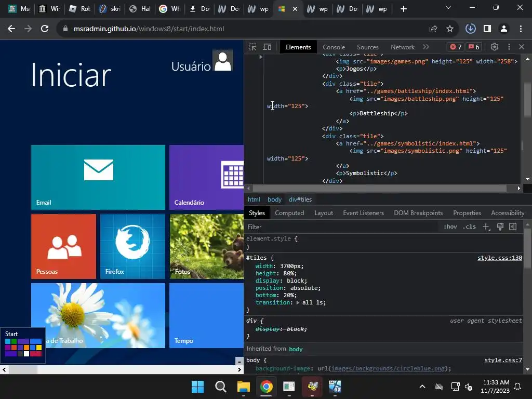Click the Start thumbnail preview

point(23,345)
